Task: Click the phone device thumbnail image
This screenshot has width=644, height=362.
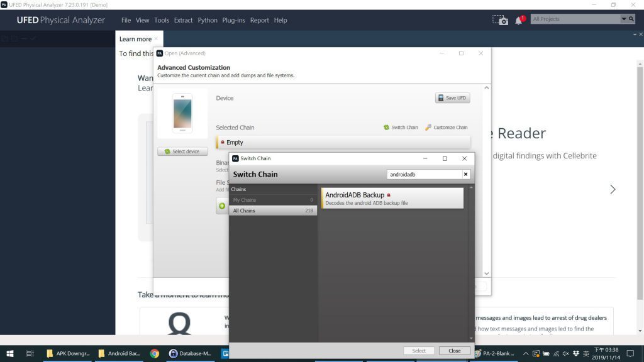Action: point(182,113)
